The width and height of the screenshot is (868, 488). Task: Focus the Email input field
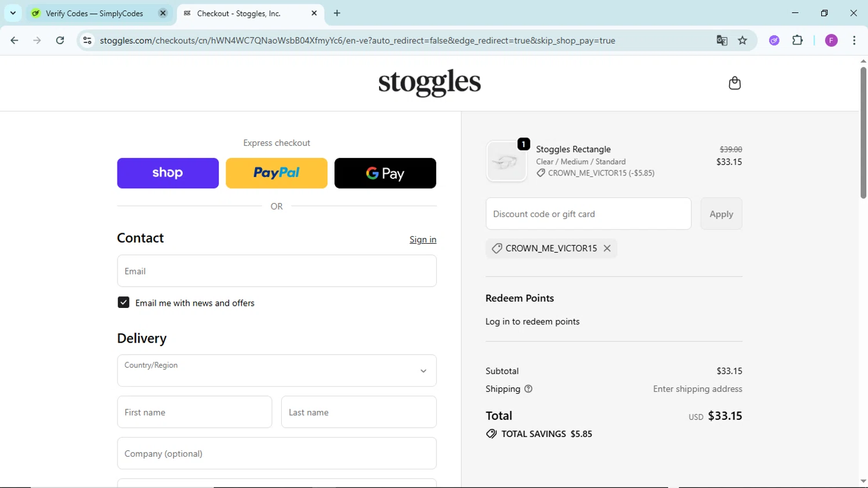(x=277, y=271)
